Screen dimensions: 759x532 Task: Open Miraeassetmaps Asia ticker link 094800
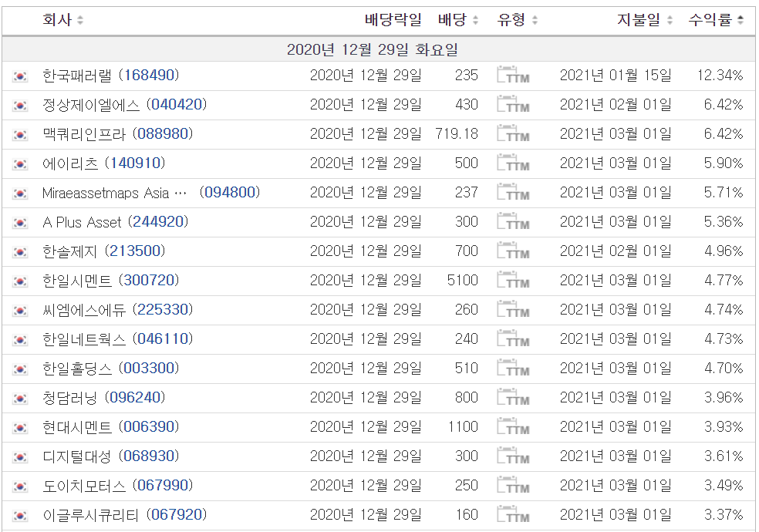tap(230, 192)
